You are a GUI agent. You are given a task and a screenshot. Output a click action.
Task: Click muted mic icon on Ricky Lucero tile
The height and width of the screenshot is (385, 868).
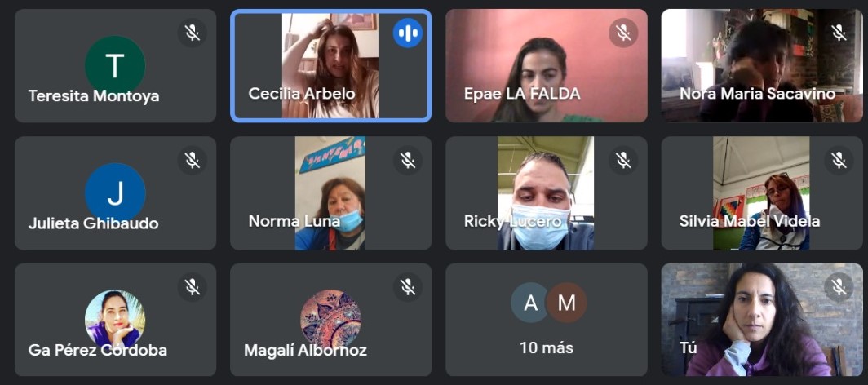tap(623, 161)
